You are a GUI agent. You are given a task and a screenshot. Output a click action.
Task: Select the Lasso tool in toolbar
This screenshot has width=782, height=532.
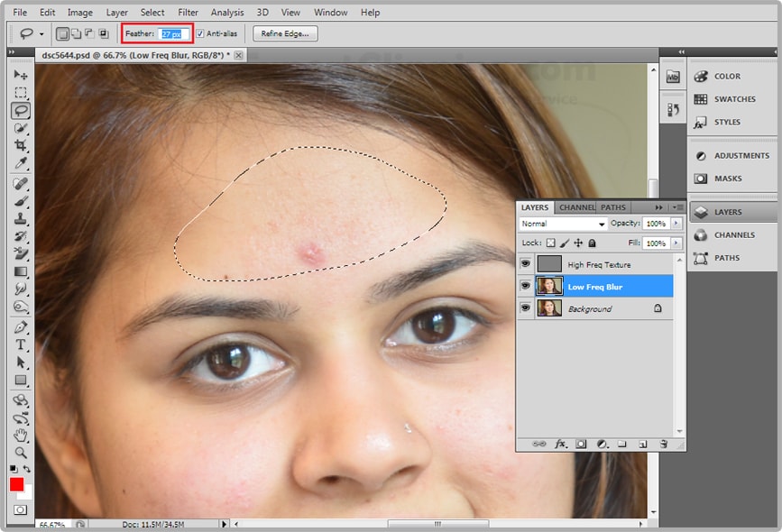point(20,110)
